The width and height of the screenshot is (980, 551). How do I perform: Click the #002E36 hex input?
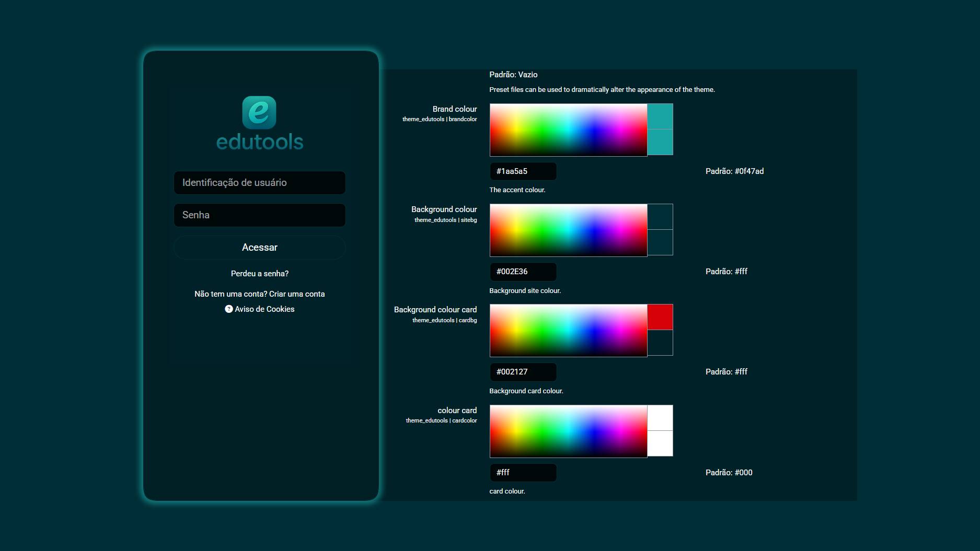523,272
